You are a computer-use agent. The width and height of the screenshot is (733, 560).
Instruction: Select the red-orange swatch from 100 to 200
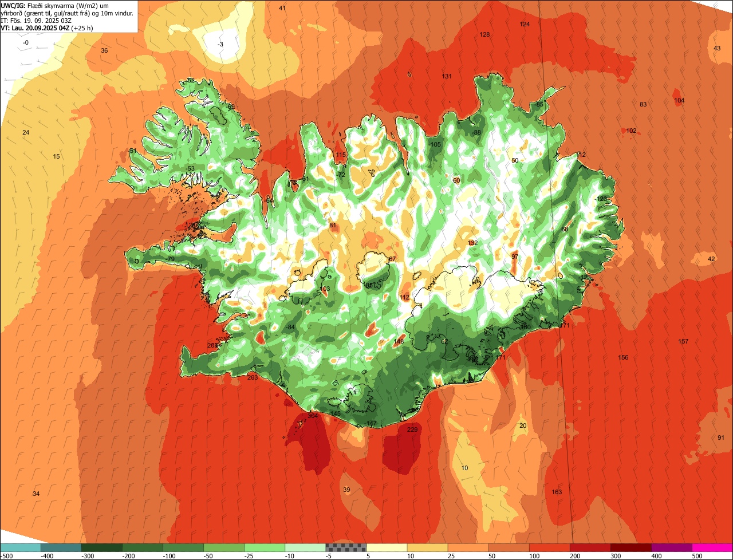(549, 547)
